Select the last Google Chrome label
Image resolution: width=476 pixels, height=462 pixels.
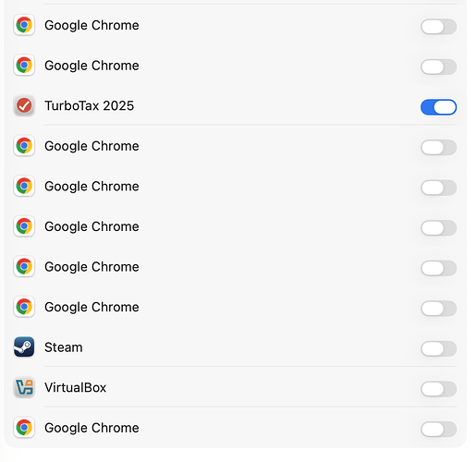tap(92, 428)
